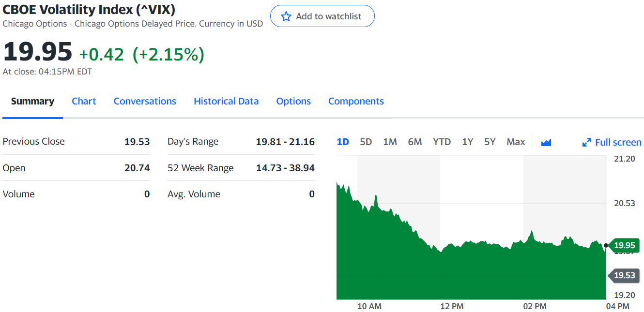Click the Previous Close value 19.53

point(137,142)
